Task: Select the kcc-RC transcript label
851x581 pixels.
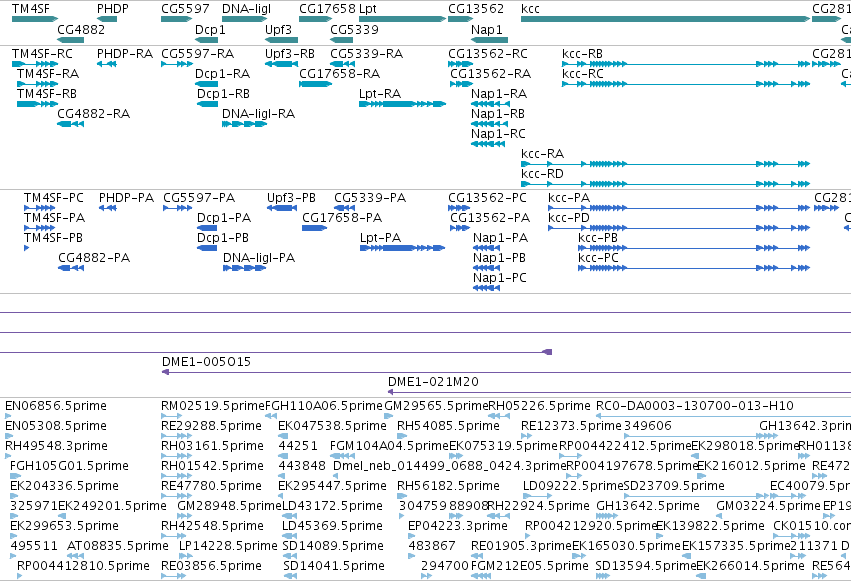Action: (583, 74)
